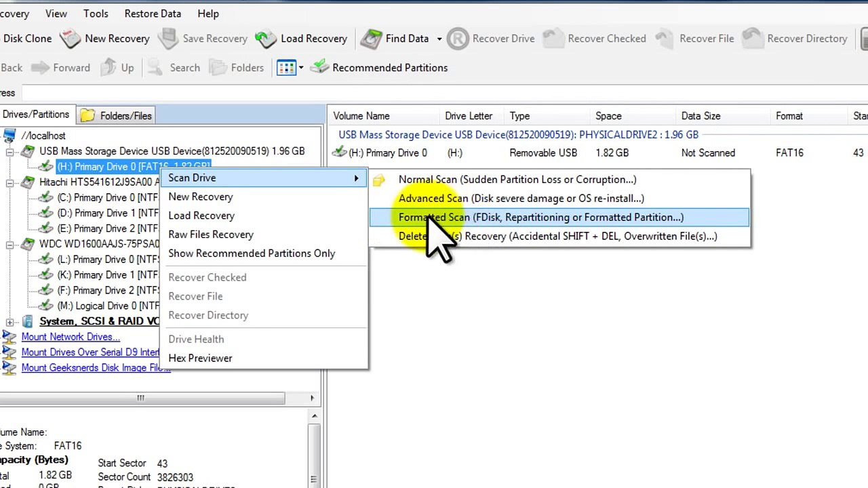
Task: Expand the Scan Drive submenu
Action: (x=264, y=178)
